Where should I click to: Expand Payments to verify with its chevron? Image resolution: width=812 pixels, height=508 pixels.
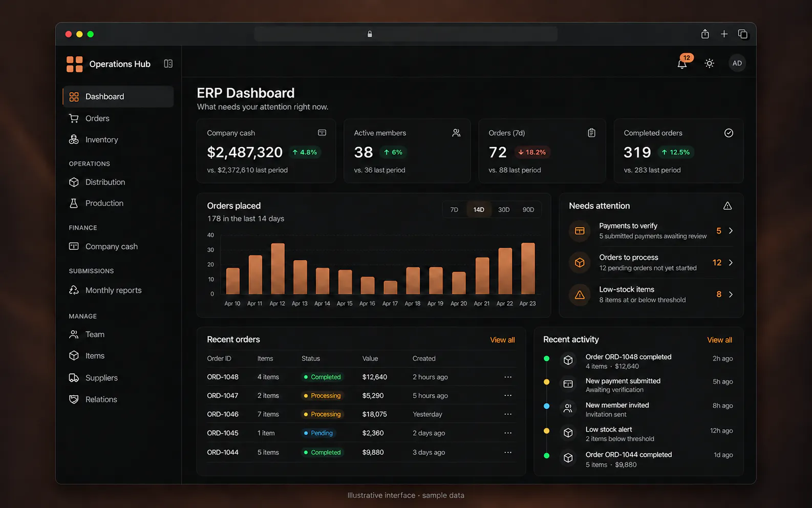(x=731, y=231)
